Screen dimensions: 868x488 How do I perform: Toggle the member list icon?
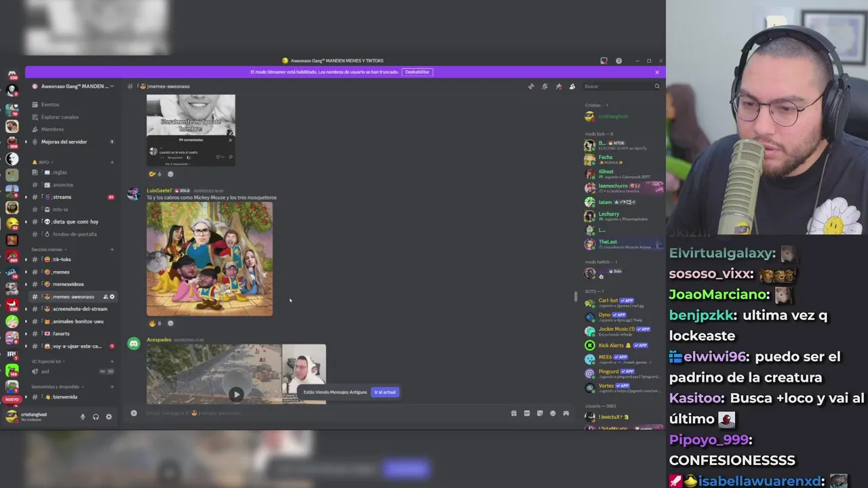pos(572,86)
